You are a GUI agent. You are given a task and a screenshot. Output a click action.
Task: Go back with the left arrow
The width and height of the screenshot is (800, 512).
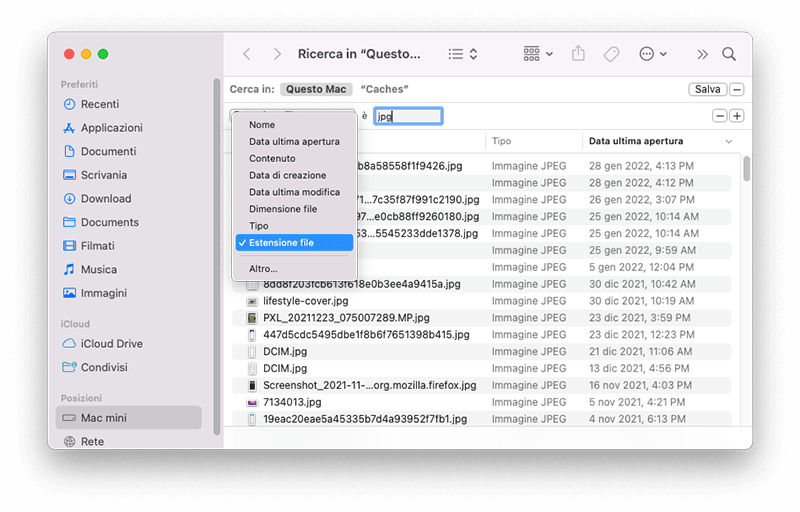click(x=247, y=54)
